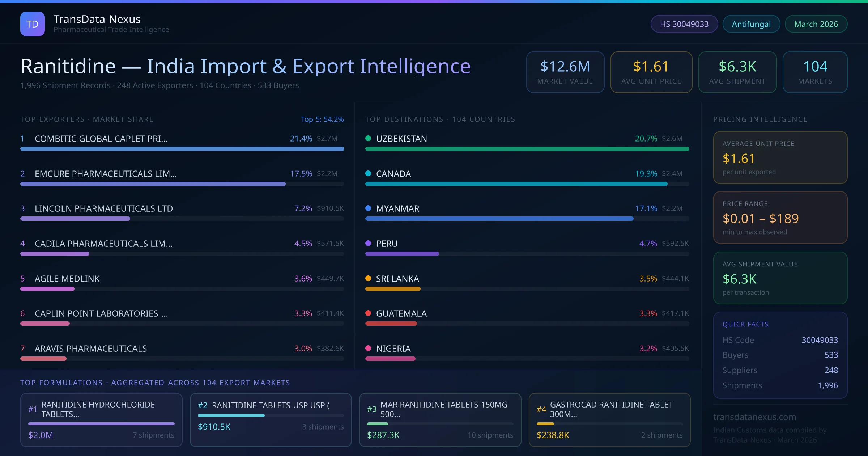Toggle the Antifungal category filter pill
868x456 pixels.
751,24
